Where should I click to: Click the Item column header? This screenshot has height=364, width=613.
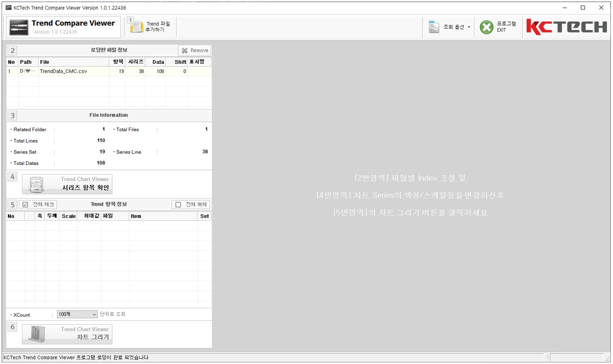[x=163, y=216]
